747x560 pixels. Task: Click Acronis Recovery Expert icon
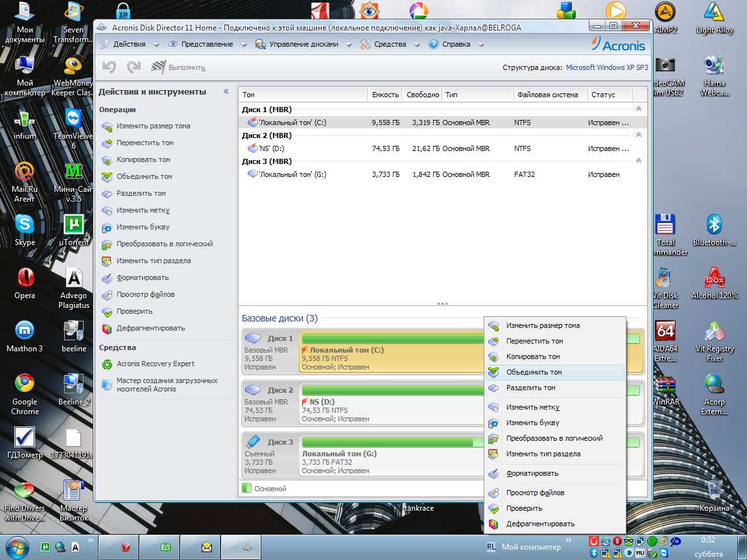tap(107, 364)
